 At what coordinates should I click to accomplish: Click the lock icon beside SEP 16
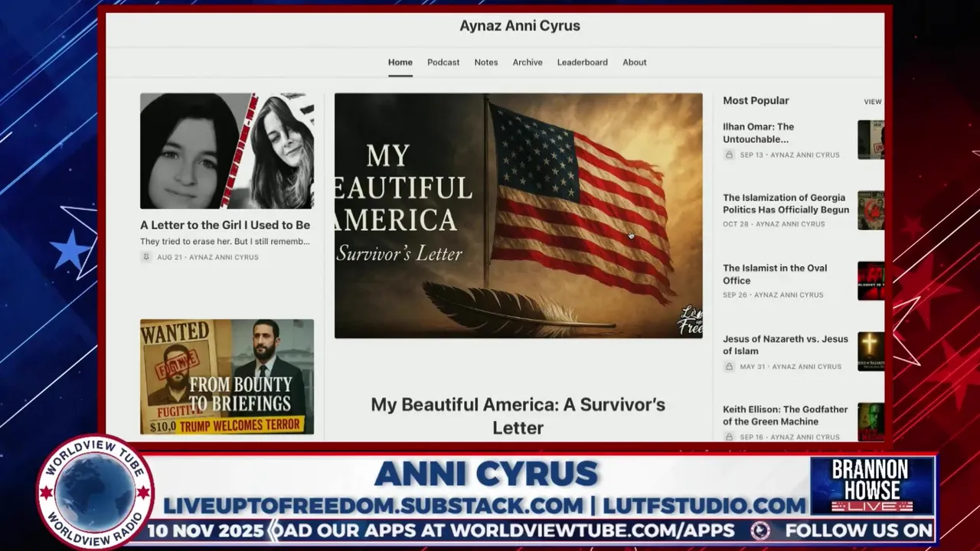coord(730,437)
